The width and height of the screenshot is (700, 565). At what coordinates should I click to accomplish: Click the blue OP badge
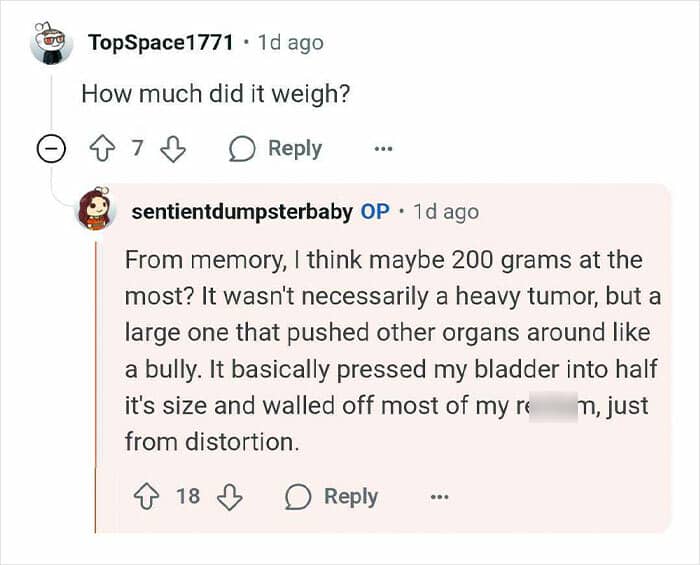(x=375, y=211)
